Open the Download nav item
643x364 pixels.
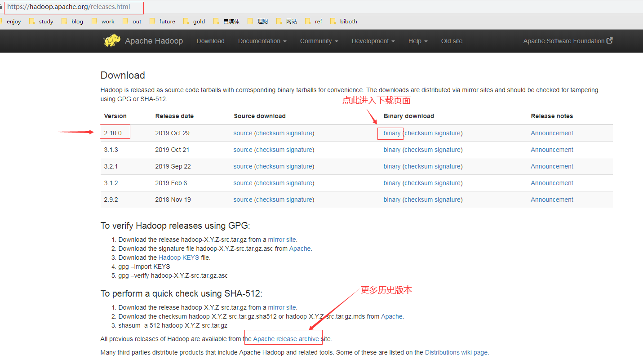coord(210,41)
